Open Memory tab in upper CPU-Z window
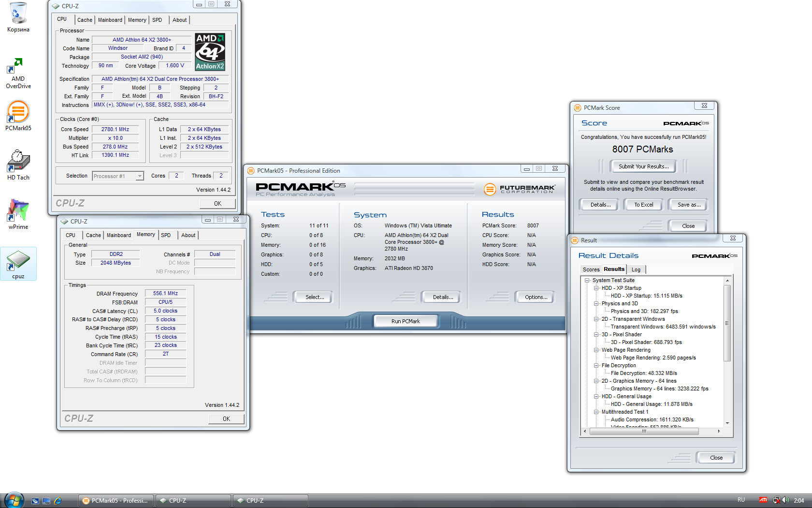Viewport: 812px width, 508px height. click(x=137, y=20)
